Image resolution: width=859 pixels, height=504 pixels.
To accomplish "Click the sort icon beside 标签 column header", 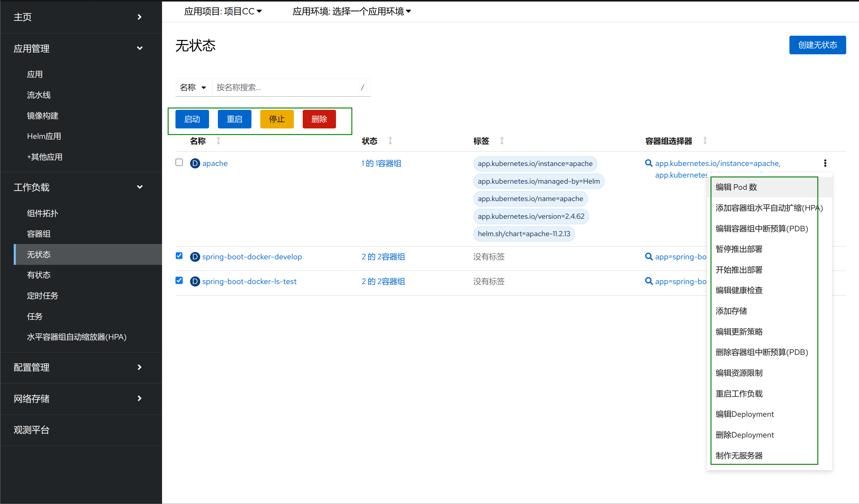I will tap(502, 141).
